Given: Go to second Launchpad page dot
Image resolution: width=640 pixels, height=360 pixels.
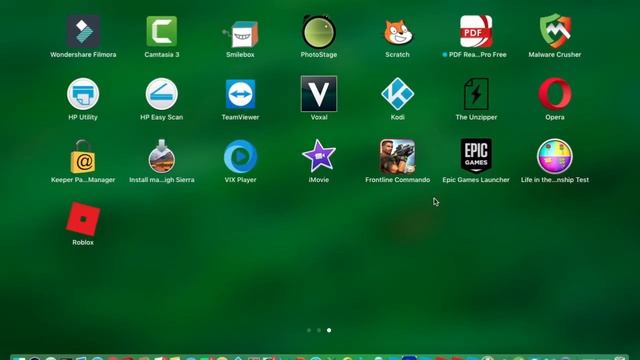Looking at the screenshot, I should click(319, 330).
